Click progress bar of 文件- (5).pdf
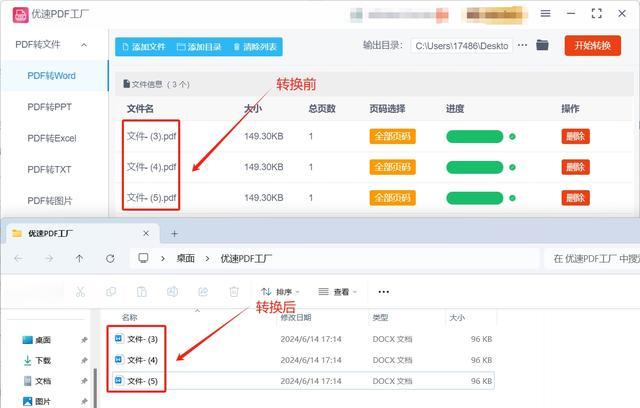Image resolution: width=640 pixels, height=408 pixels. (x=475, y=198)
